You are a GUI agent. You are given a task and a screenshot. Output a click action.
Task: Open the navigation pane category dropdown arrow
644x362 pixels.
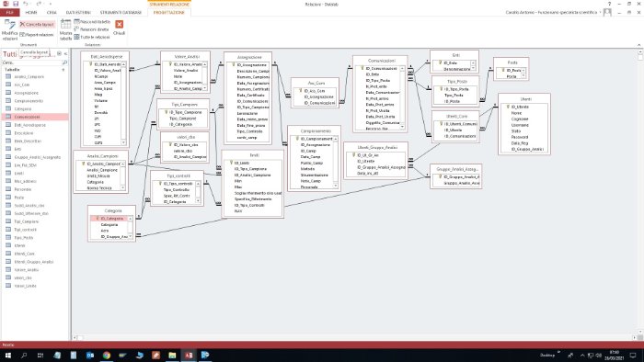(x=59, y=53)
